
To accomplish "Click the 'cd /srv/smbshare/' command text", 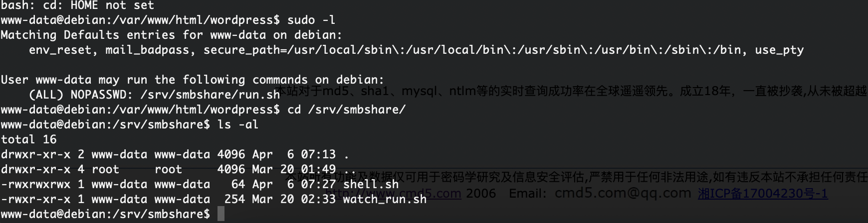I will [x=347, y=110].
